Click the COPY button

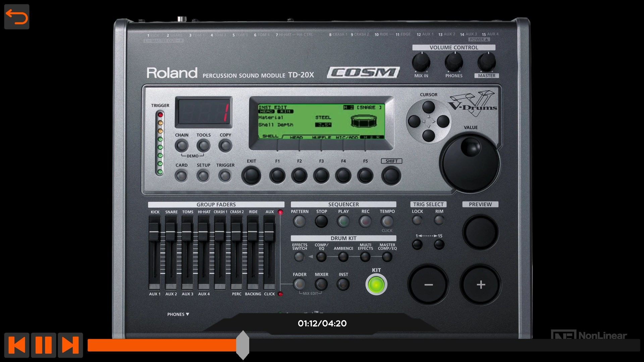[225, 146]
